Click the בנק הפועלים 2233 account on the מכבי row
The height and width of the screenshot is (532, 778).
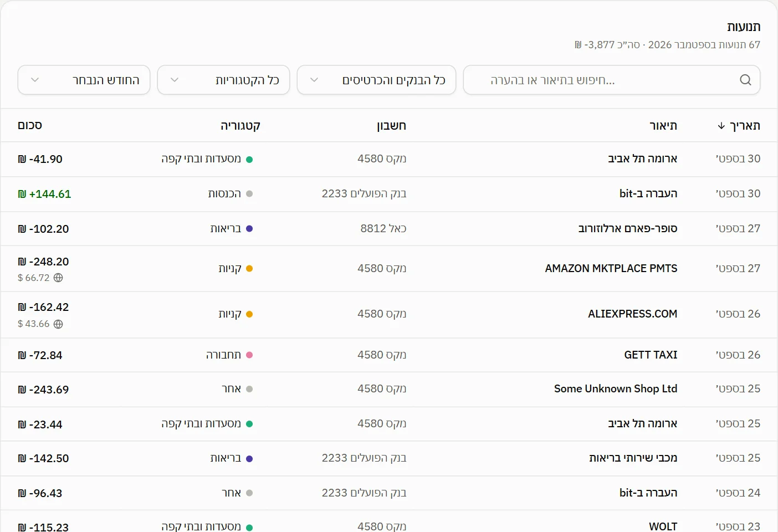click(x=364, y=458)
